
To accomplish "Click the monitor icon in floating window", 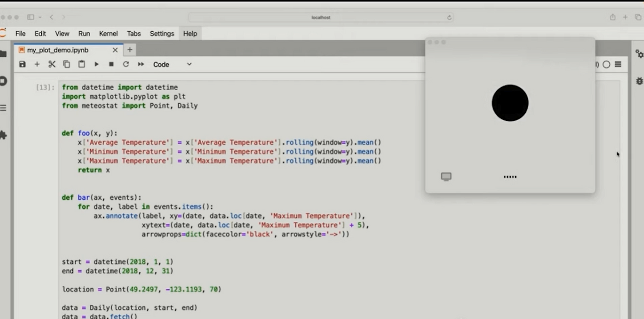I will pos(446,177).
